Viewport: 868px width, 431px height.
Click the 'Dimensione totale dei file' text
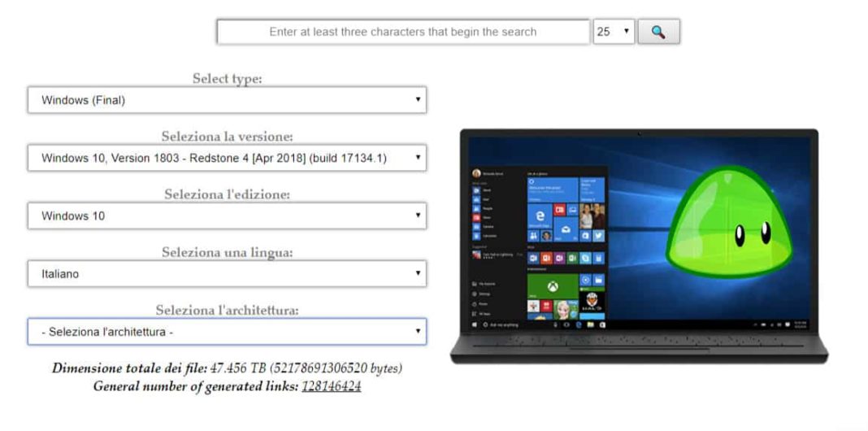tap(129, 368)
